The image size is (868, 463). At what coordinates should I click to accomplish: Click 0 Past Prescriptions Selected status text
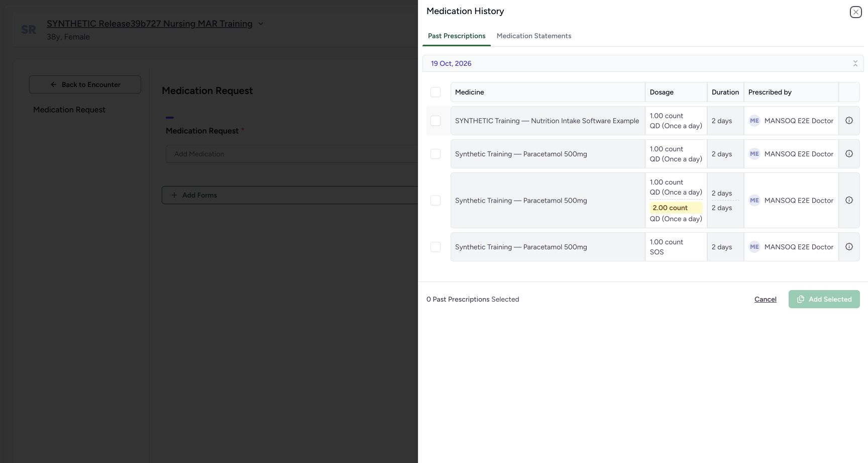click(473, 299)
